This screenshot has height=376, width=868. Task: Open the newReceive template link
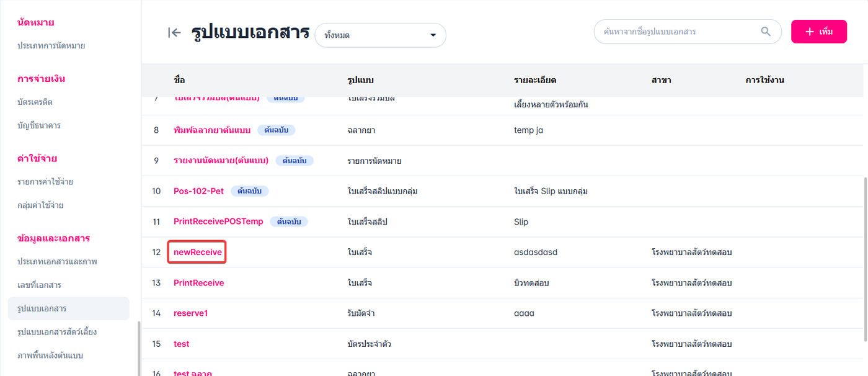tap(197, 253)
